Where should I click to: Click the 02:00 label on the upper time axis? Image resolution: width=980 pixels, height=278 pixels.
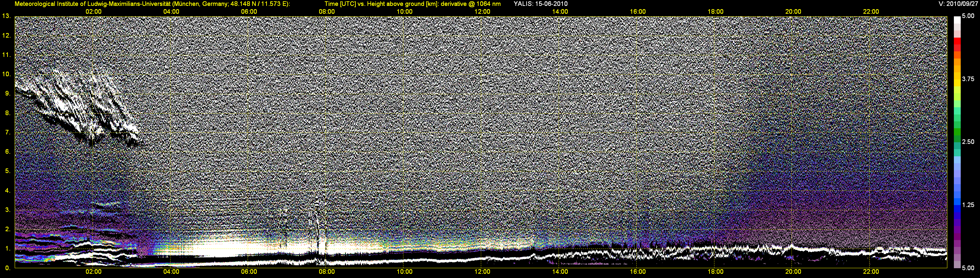pyautogui.click(x=93, y=12)
